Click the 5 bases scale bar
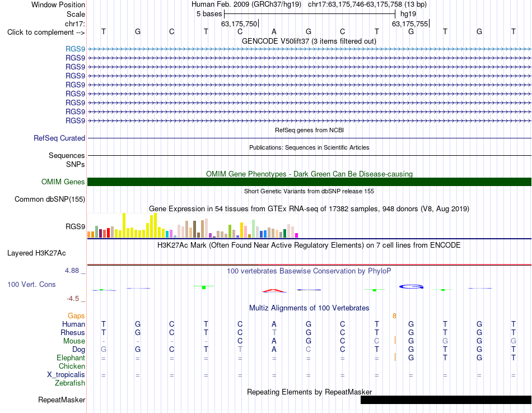 point(310,14)
